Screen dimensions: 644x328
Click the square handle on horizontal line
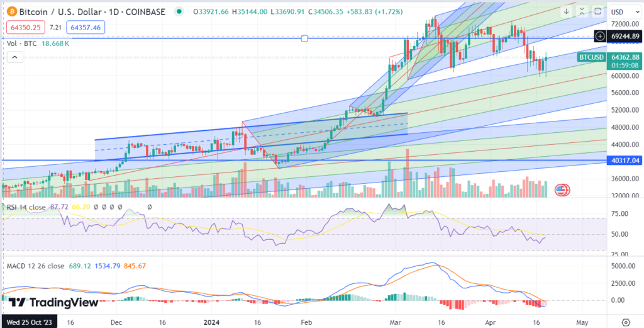[304, 38]
